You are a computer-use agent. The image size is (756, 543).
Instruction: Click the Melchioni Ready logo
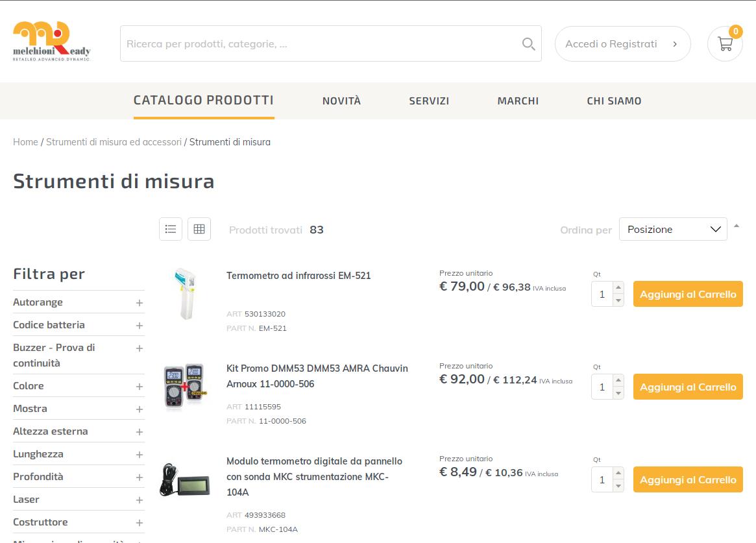tap(52, 42)
